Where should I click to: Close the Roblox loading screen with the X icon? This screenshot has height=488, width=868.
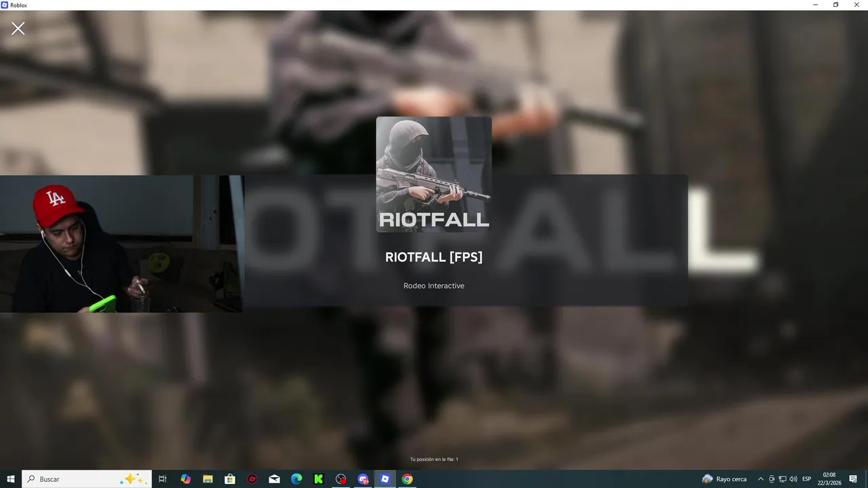(x=18, y=28)
